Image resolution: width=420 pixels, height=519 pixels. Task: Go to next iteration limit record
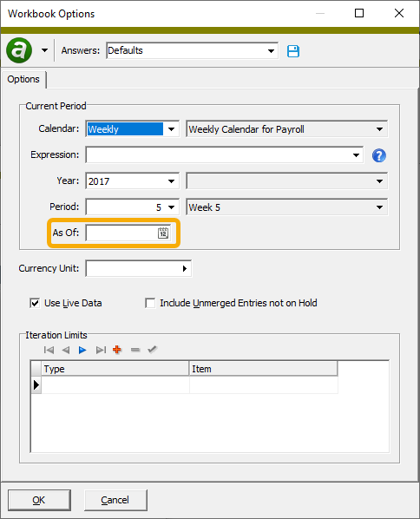(x=82, y=350)
